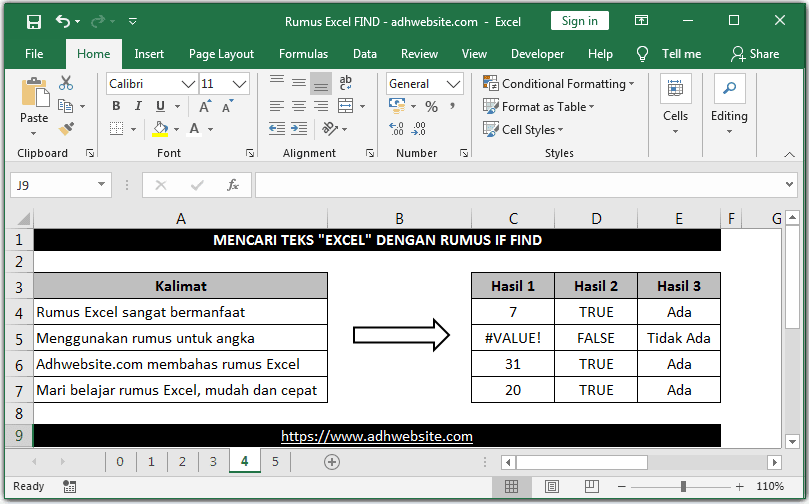Click the Merge & Center icon

coord(345,106)
